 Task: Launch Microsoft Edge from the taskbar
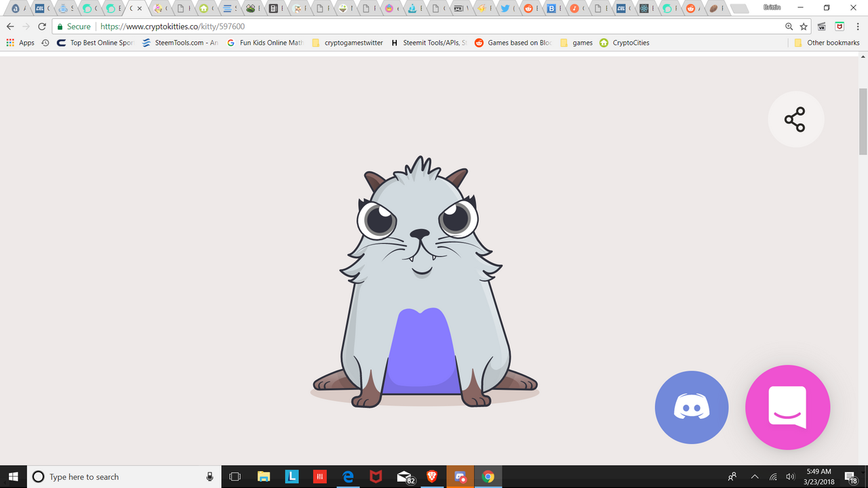348,476
